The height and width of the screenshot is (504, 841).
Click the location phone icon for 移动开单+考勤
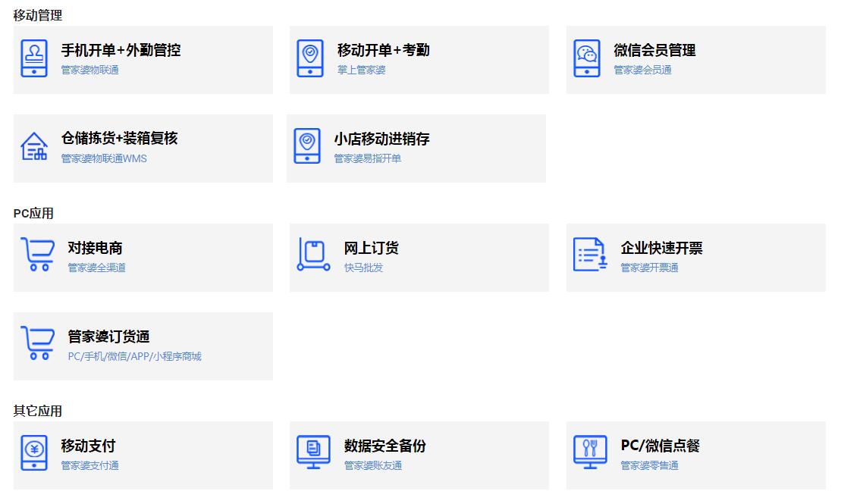(x=309, y=58)
